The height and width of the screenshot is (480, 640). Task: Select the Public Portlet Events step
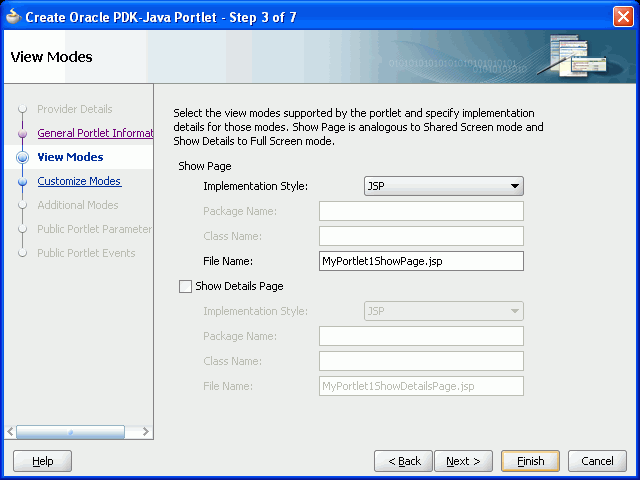(x=86, y=253)
